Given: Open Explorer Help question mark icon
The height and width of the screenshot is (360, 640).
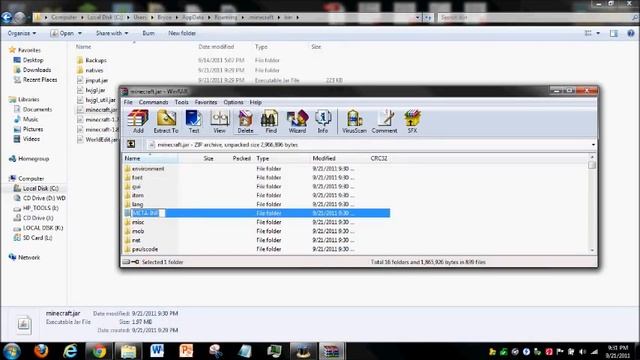Looking at the screenshot, I should pos(631,33).
